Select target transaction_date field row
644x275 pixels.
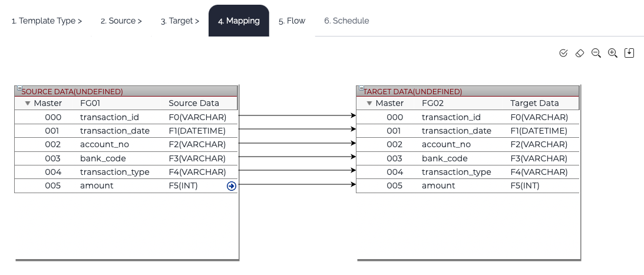point(456,131)
